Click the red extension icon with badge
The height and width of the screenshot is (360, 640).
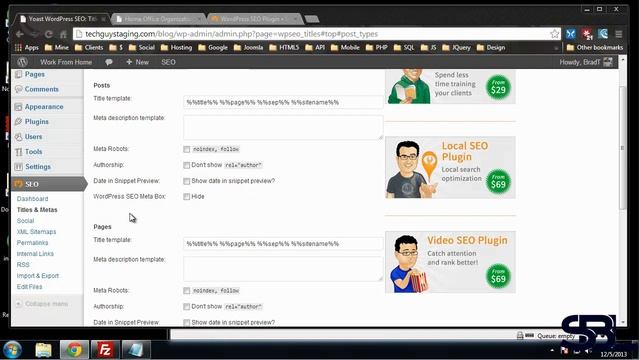pyautogui.click(x=587, y=34)
